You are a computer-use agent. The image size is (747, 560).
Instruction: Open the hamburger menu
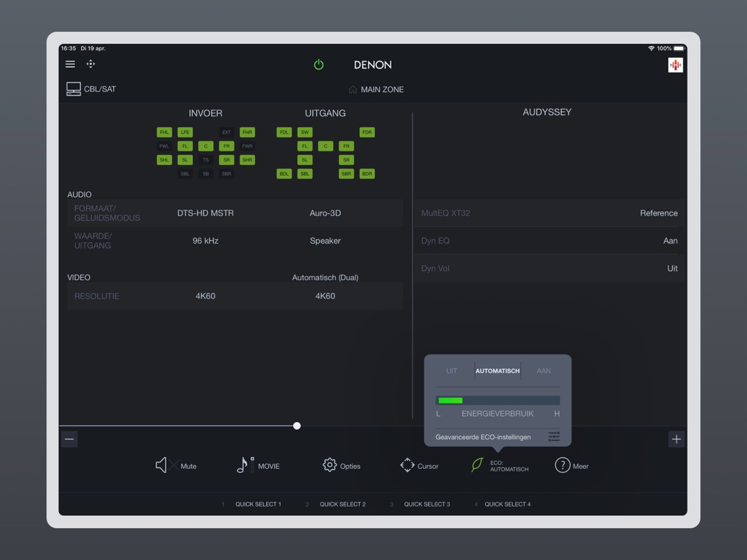[70, 64]
